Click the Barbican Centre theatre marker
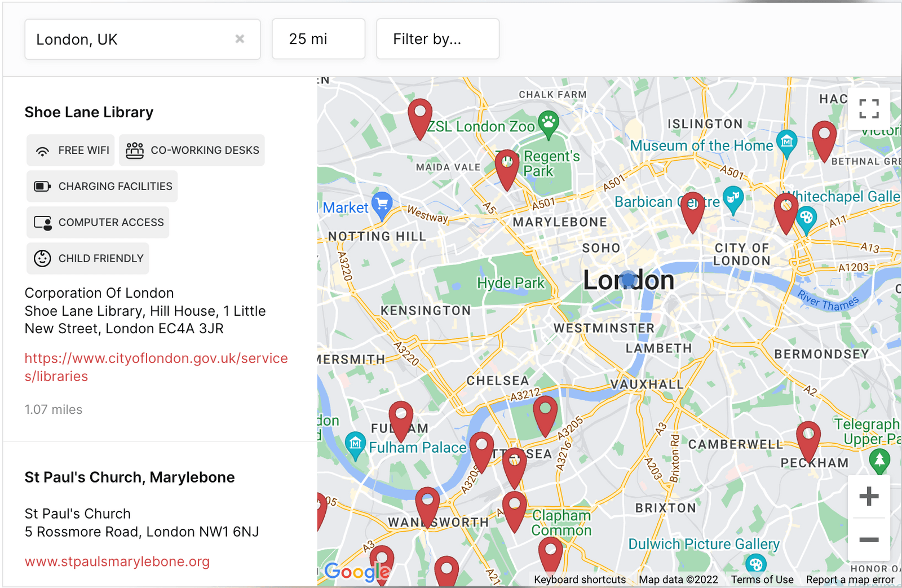 click(x=733, y=198)
